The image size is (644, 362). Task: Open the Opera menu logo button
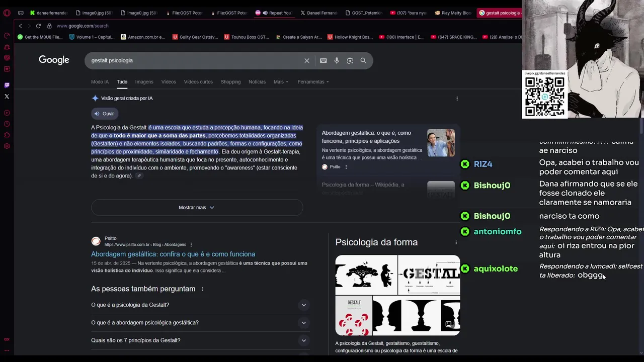click(x=7, y=13)
